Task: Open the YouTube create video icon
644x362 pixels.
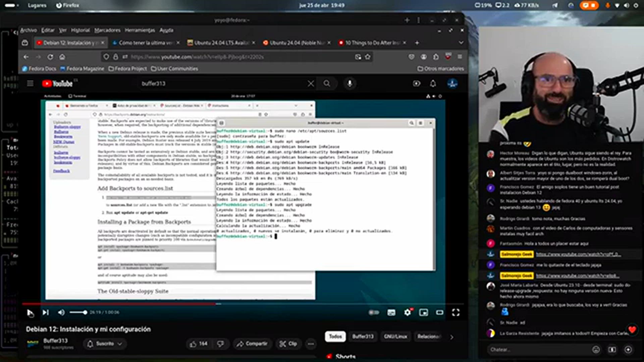Action: pos(417,83)
